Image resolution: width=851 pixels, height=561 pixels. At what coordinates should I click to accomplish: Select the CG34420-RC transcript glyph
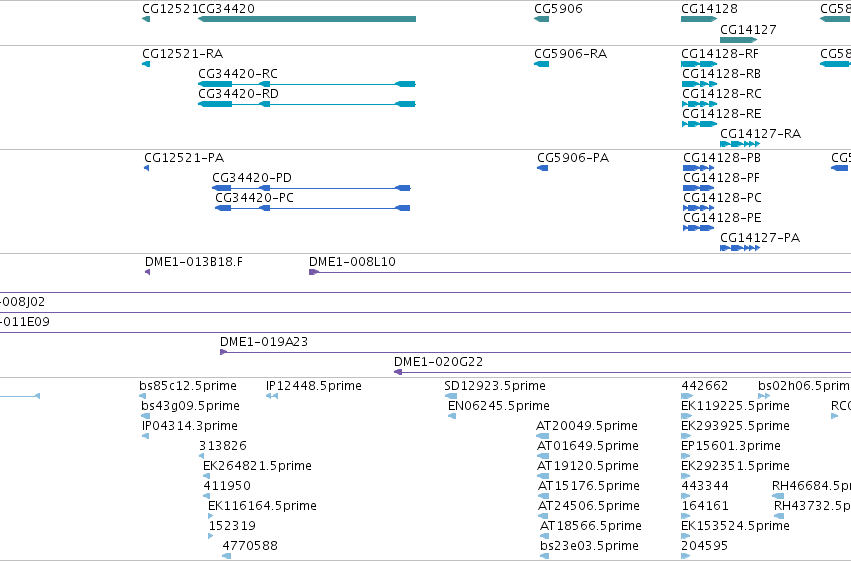(307, 84)
